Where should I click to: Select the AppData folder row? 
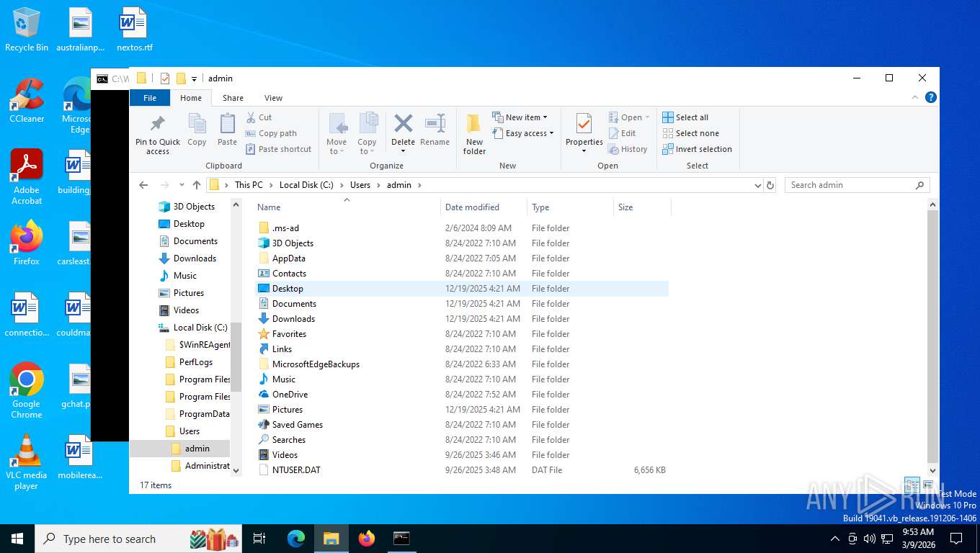click(x=463, y=258)
